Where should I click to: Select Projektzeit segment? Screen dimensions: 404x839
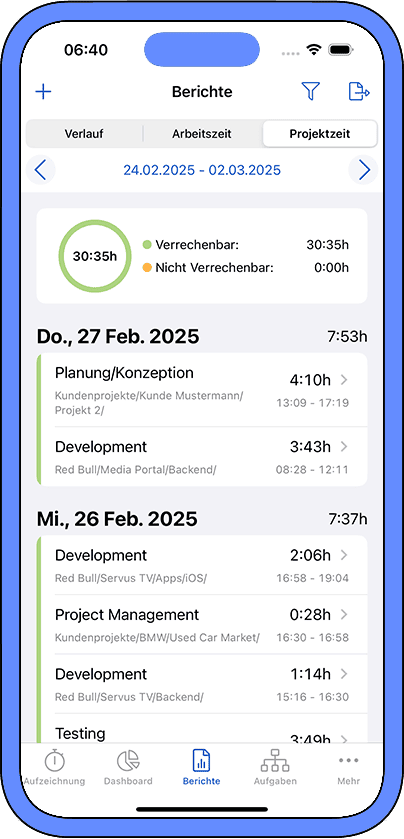[320, 134]
